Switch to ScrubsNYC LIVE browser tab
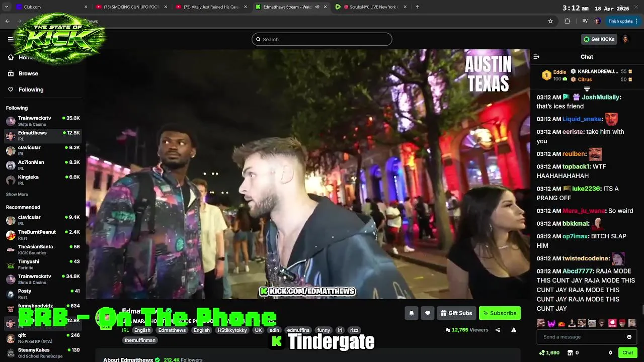This screenshot has width=644, height=362. (371, 7)
